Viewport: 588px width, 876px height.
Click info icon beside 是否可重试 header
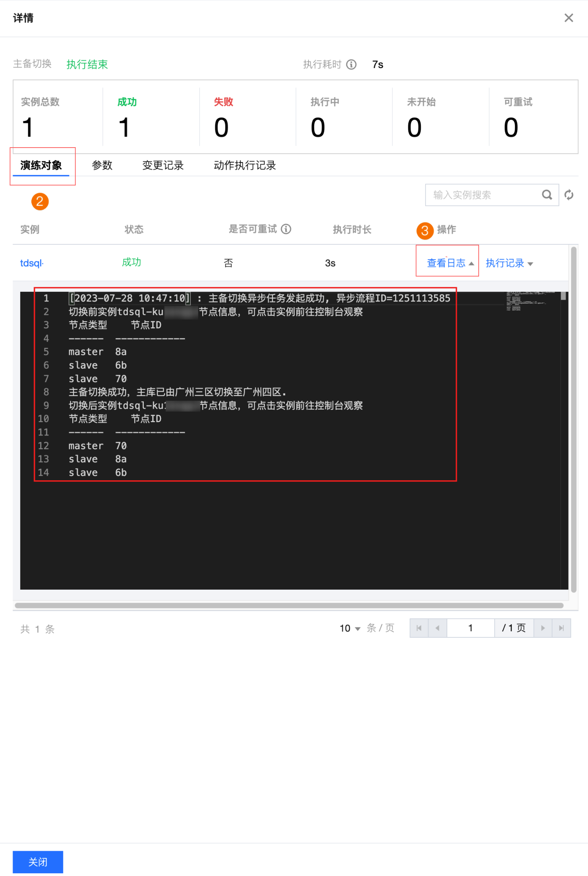coord(286,229)
